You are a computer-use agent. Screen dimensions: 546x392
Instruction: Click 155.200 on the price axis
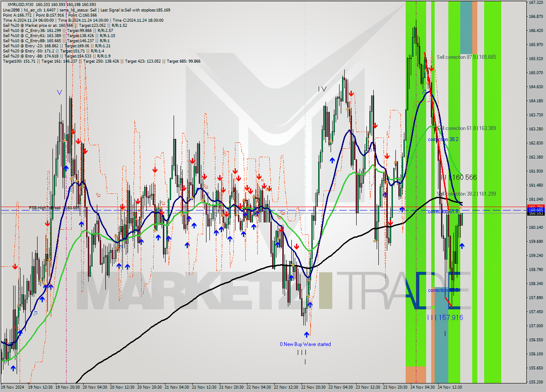click(535, 382)
